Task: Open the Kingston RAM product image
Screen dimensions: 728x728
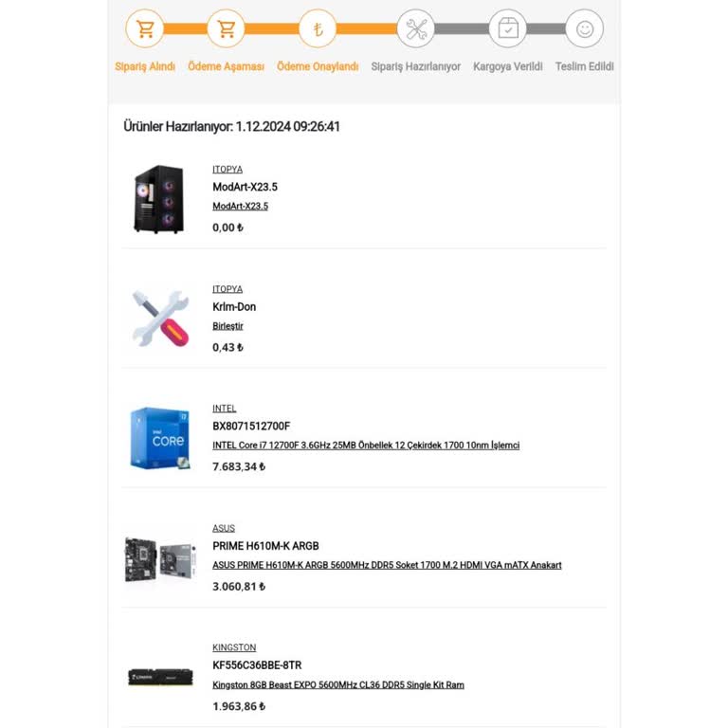Action: point(160,677)
